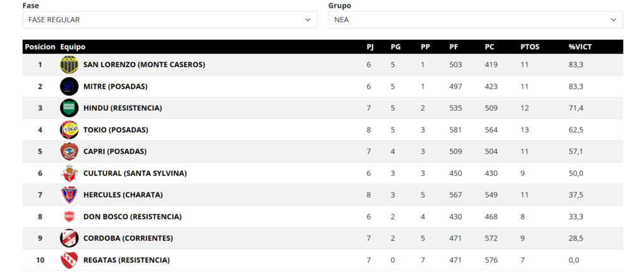The height and width of the screenshot is (276, 644).
Task: Click the PTOS column header
Action: click(530, 47)
